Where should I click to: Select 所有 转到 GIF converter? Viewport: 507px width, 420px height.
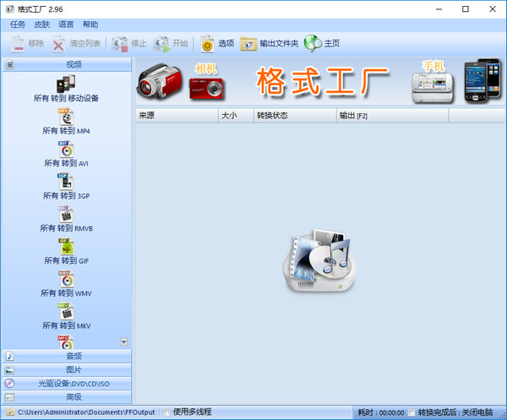66,248
